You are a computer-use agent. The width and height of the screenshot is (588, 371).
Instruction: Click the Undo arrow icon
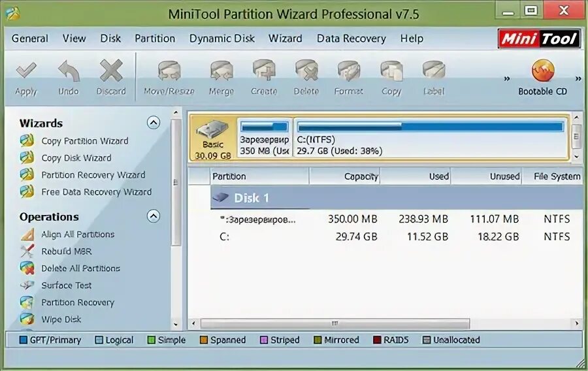point(69,71)
